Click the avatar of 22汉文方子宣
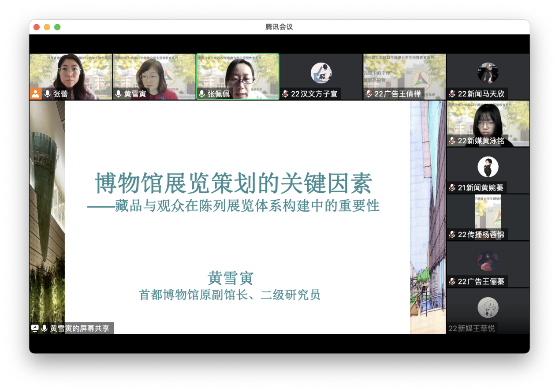Image resolution: width=559 pixels, height=392 pixels. (x=321, y=73)
